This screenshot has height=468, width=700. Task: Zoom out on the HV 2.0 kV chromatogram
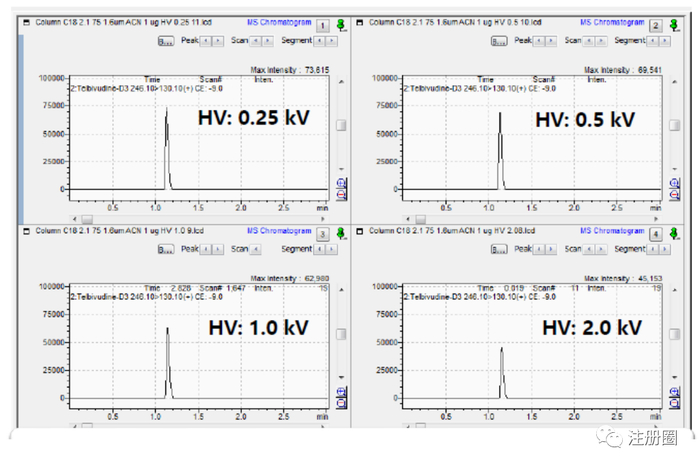tap(674, 403)
